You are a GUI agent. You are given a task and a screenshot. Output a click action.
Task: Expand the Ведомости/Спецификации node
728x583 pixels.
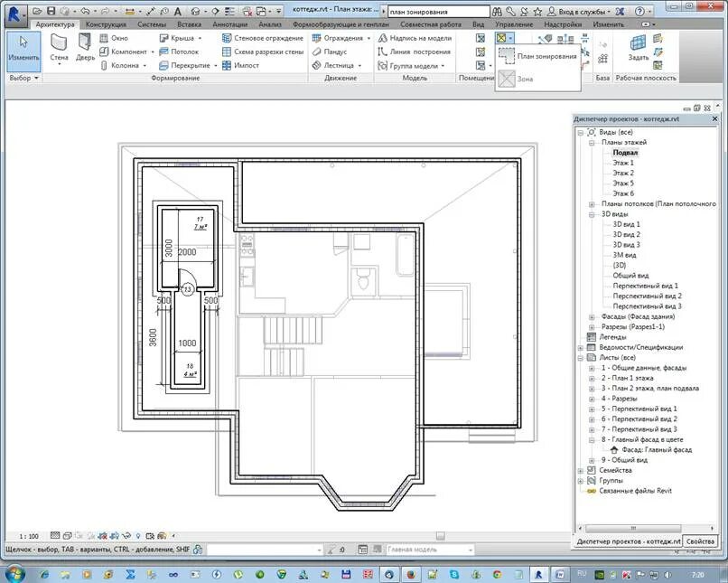[581, 347]
